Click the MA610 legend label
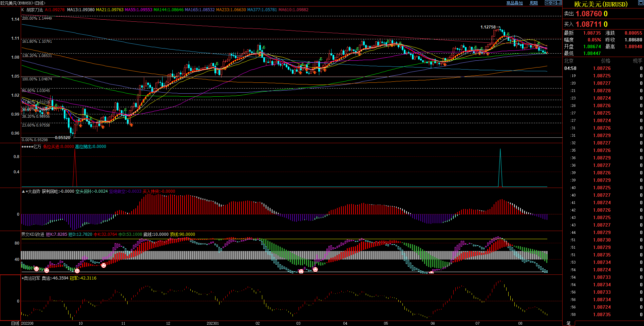Image resolution: width=644 pixels, height=326 pixels. pos(293,10)
